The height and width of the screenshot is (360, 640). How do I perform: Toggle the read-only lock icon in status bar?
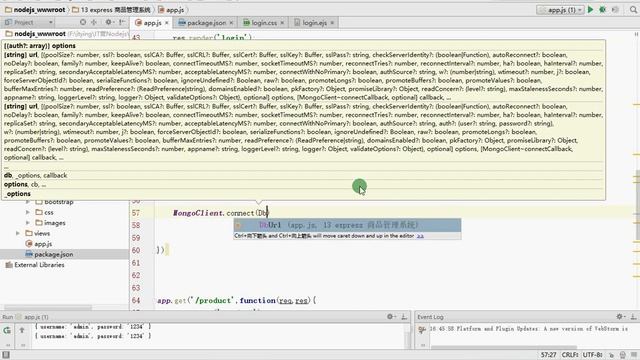pos(611,355)
